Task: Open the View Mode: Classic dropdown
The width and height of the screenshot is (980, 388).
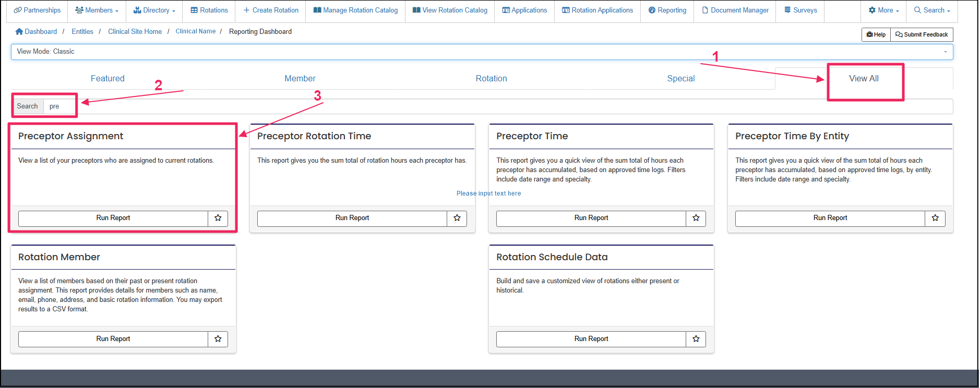Action: pos(482,52)
